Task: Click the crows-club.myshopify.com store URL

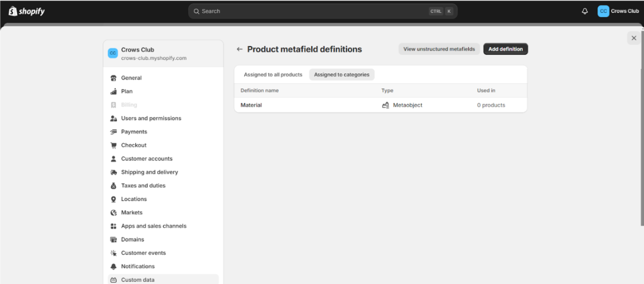Action: tap(154, 58)
